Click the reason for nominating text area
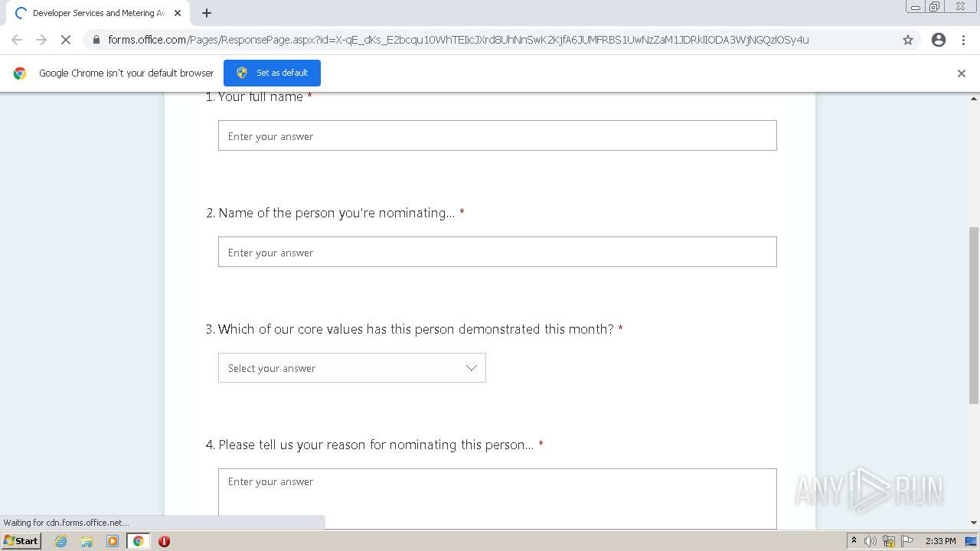 pos(498,498)
